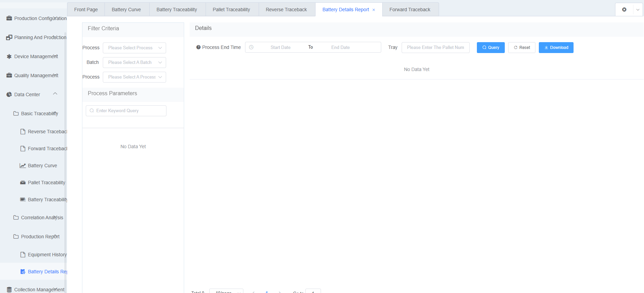Click the search icon in keyword query box
The height and width of the screenshot is (293, 644).
[x=92, y=111]
